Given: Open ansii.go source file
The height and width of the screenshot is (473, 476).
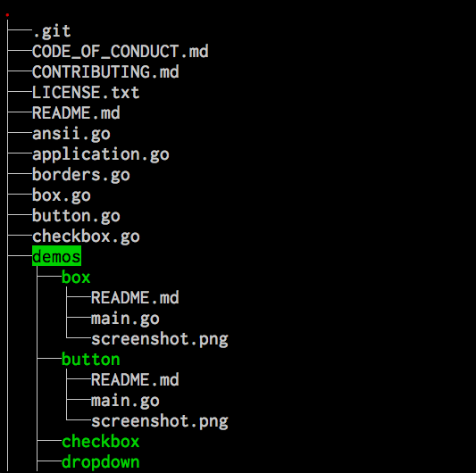Looking at the screenshot, I should [71, 134].
